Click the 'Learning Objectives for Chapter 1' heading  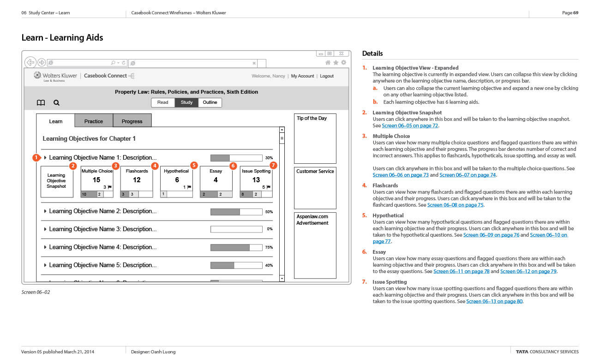(x=89, y=138)
